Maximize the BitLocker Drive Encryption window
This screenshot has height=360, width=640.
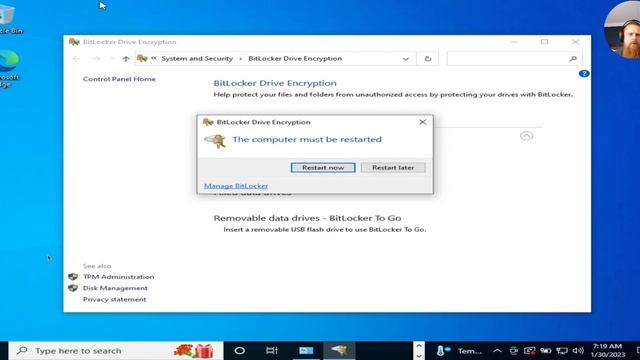tap(544, 42)
